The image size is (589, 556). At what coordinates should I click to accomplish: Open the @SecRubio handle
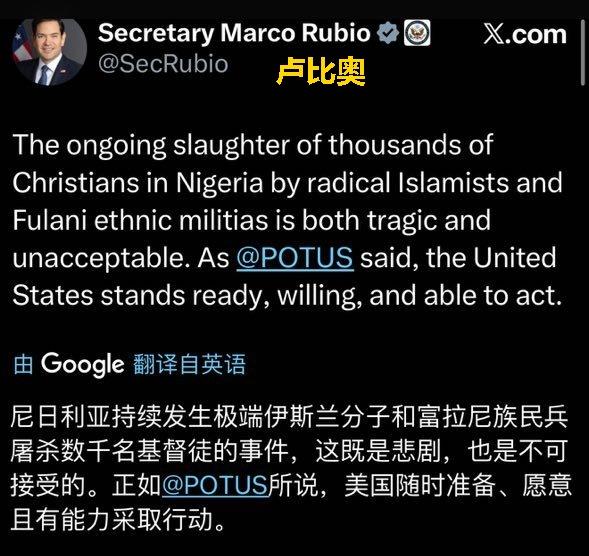click(163, 64)
